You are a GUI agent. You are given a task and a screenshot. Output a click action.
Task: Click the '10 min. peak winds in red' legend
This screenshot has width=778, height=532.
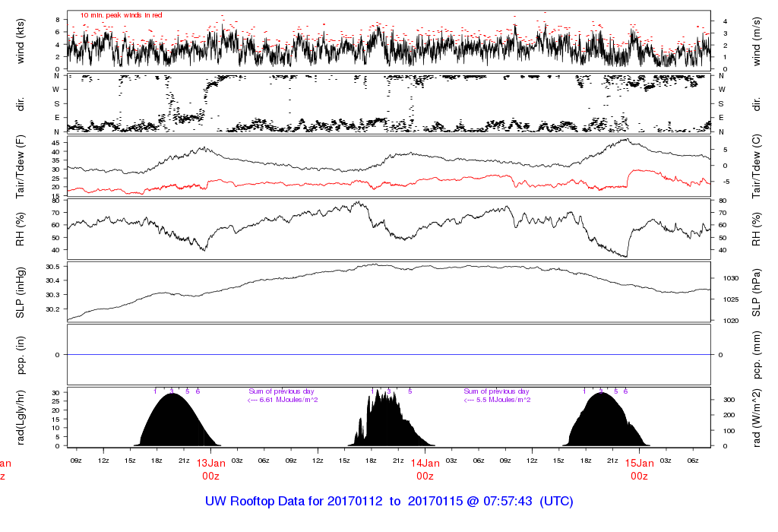[122, 15]
